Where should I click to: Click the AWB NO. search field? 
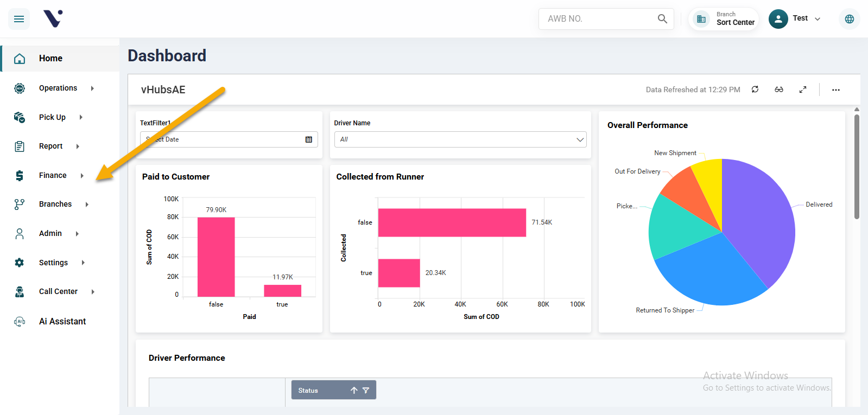(x=597, y=19)
